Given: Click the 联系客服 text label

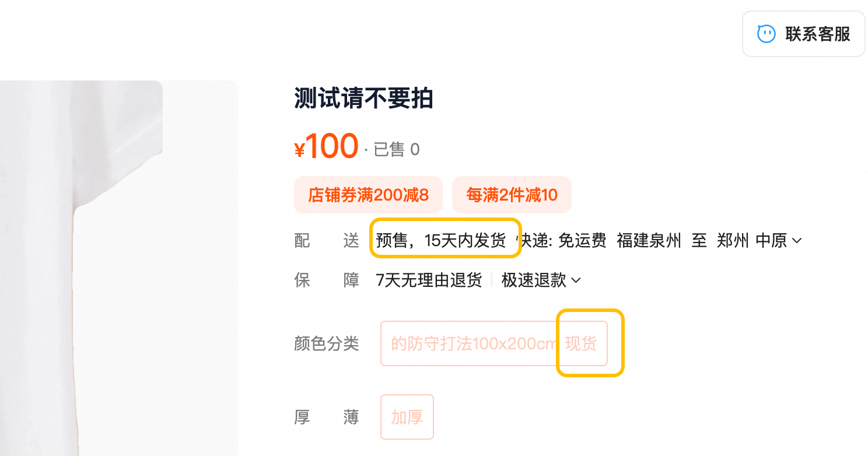Looking at the screenshot, I should click(817, 34).
